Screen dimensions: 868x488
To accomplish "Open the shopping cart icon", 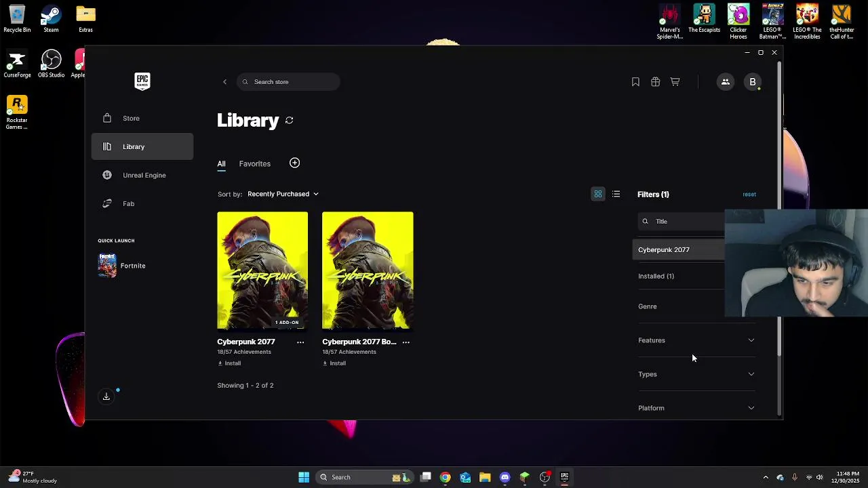I will (x=675, y=82).
